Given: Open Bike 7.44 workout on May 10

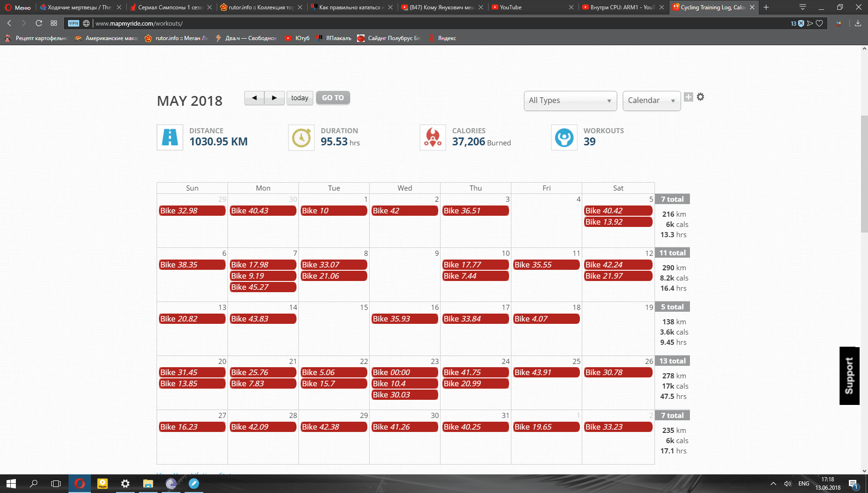Looking at the screenshot, I should 475,276.
